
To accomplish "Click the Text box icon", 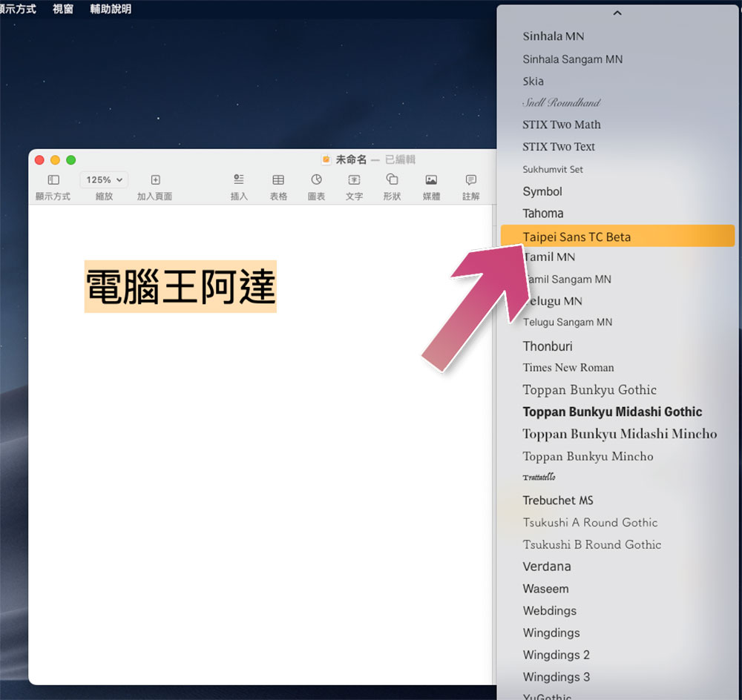I will [354, 179].
